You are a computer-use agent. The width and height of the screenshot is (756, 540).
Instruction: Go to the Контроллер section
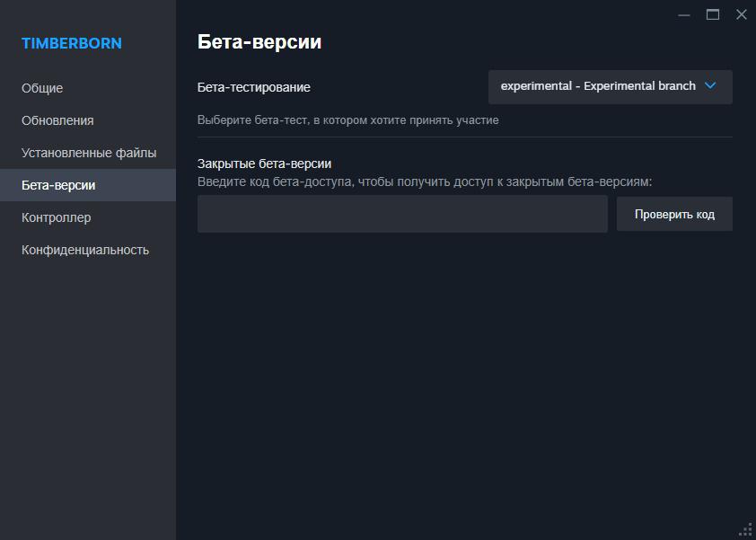pyautogui.click(x=88, y=217)
